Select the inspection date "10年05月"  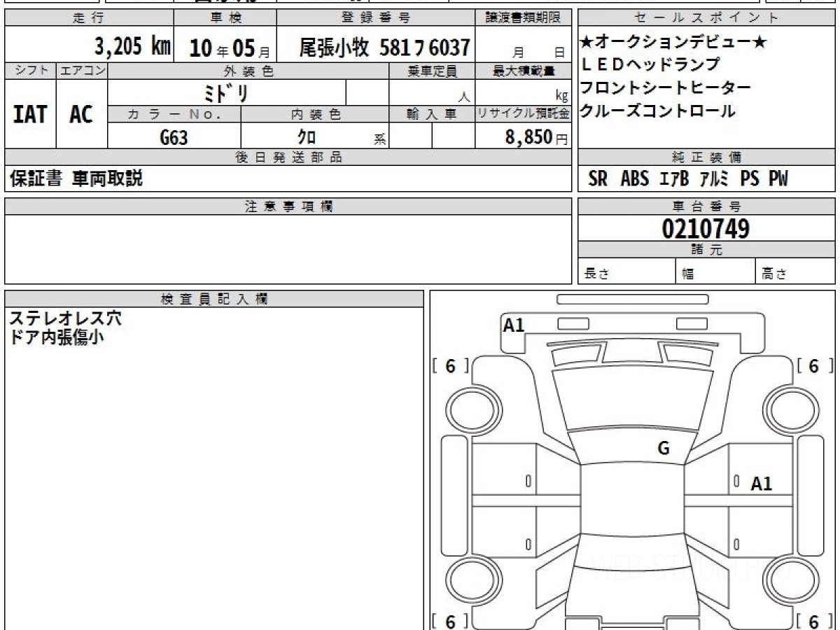click(x=230, y=48)
